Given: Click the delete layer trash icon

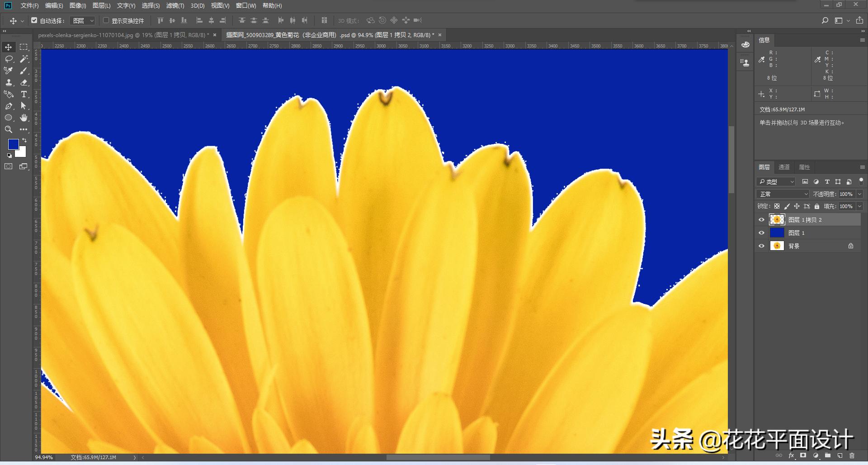Looking at the screenshot, I should pyautogui.click(x=852, y=456).
